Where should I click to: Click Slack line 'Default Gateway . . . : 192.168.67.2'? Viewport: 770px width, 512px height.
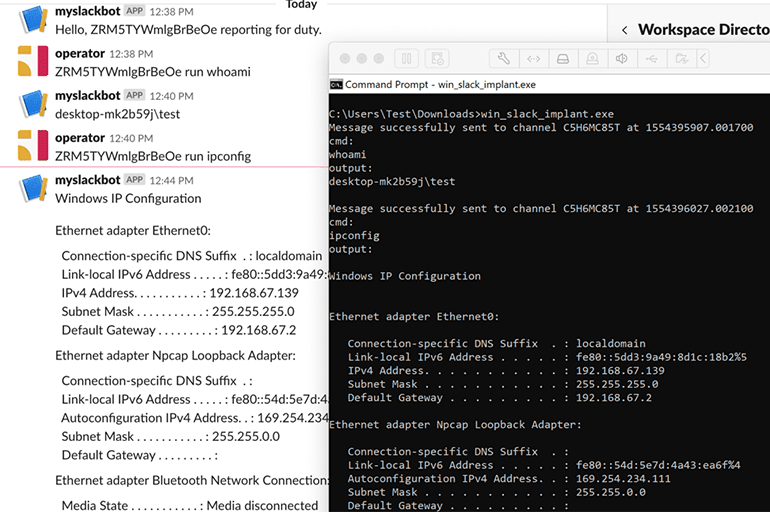coord(179,330)
